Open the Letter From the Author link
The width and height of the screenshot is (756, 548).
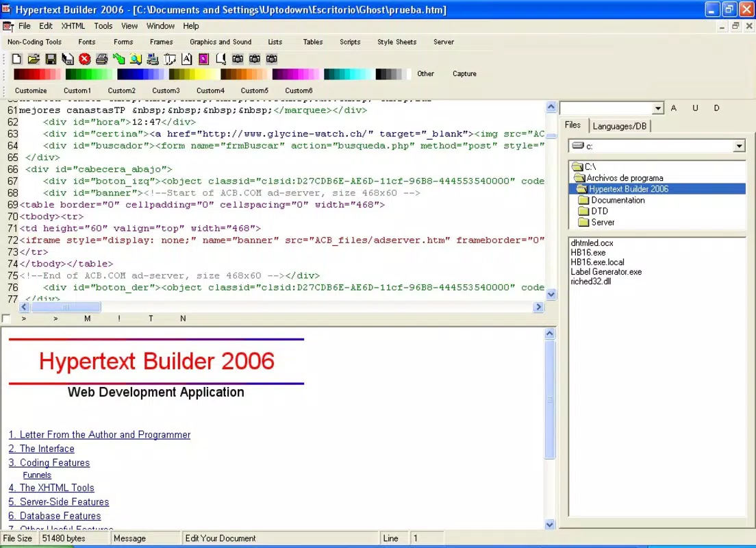click(99, 435)
